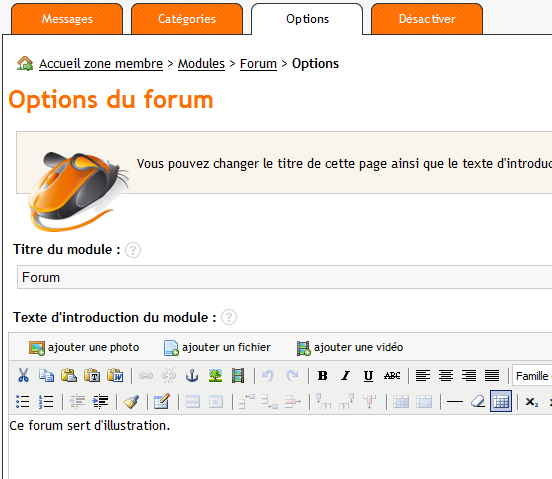Show help for Texte d'introduction

click(x=228, y=317)
